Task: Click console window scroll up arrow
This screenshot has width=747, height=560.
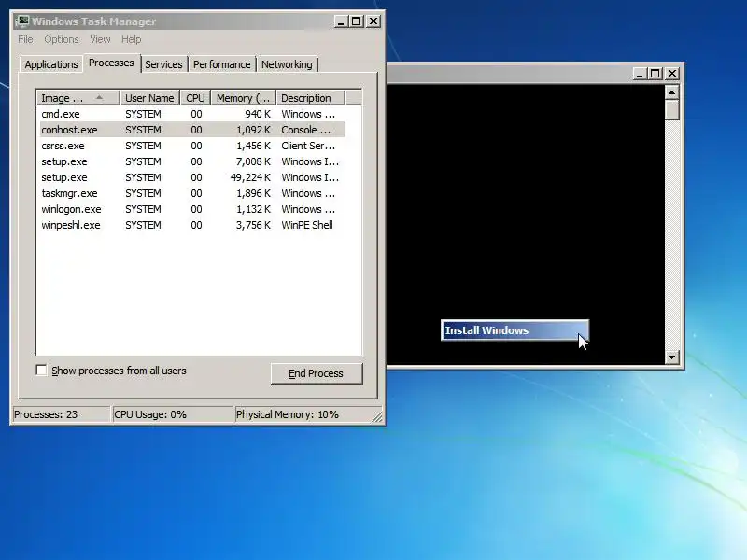Action: [x=671, y=92]
